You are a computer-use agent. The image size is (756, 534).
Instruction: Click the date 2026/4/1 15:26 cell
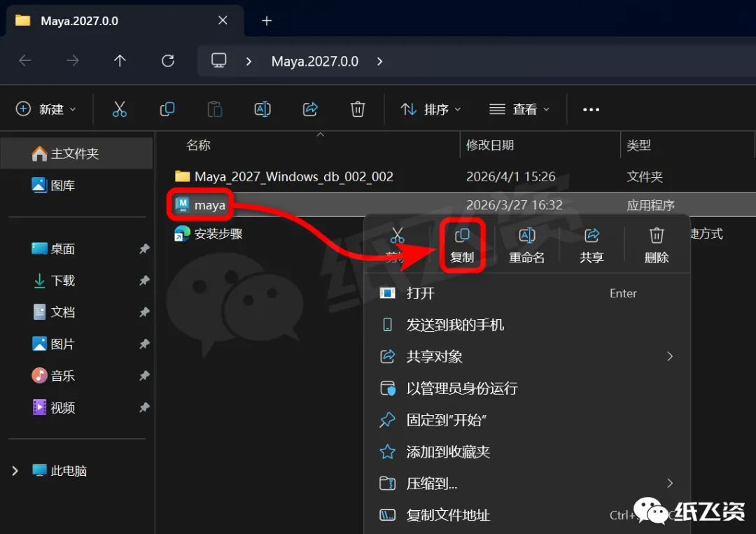coord(510,177)
